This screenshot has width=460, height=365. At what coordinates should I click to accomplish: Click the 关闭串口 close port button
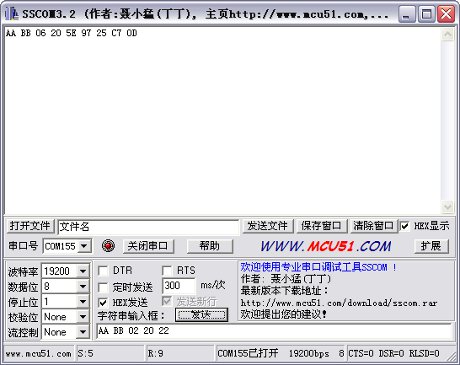(148, 246)
